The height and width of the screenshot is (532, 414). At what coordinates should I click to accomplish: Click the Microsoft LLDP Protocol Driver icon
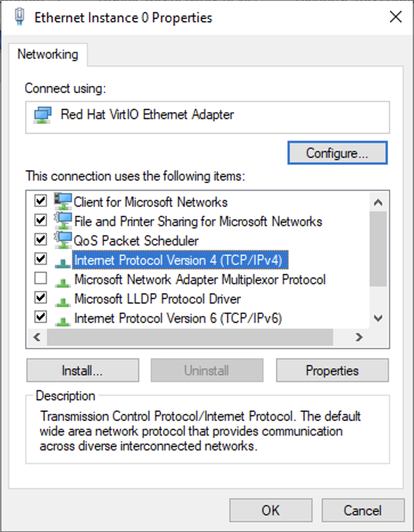tap(64, 298)
